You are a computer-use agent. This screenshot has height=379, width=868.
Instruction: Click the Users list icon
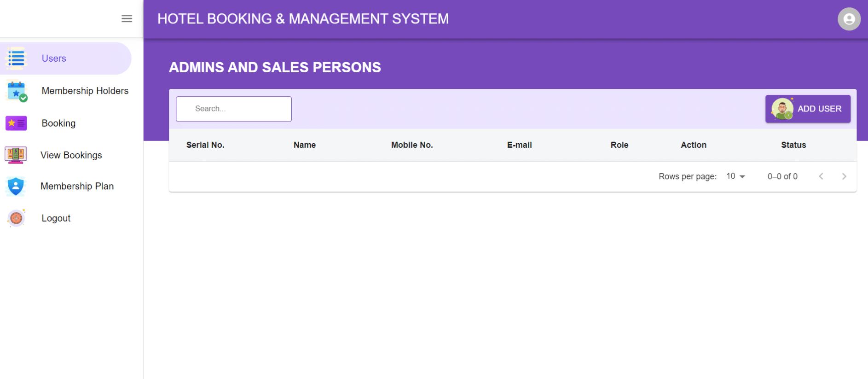(x=16, y=58)
